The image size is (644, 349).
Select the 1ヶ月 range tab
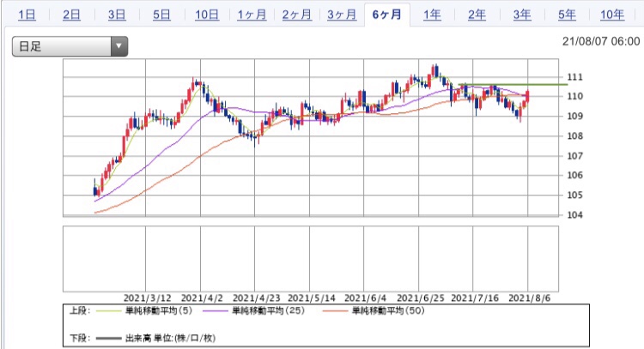click(252, 15)
